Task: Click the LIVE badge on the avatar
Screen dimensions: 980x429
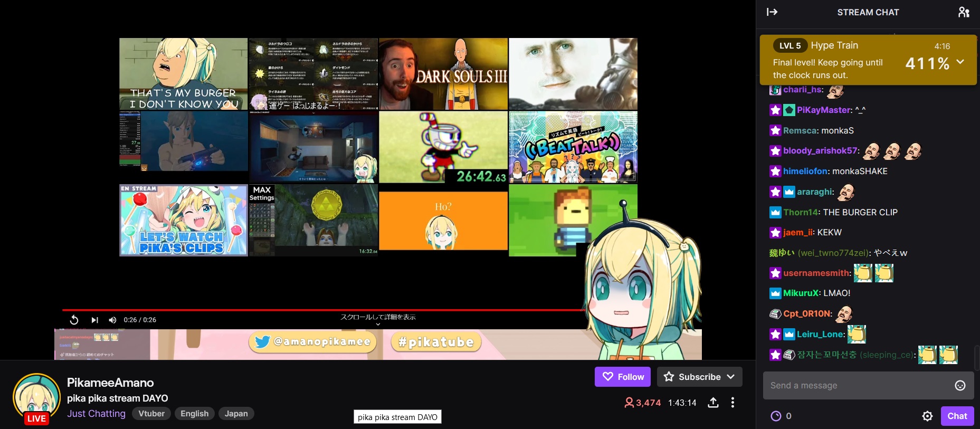Action: [36, 418]
